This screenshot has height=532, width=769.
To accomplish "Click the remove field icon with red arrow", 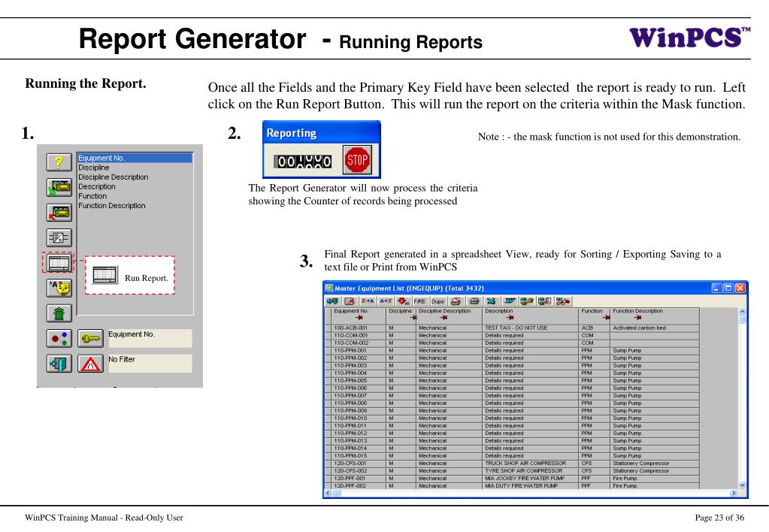I will point(59,213).
